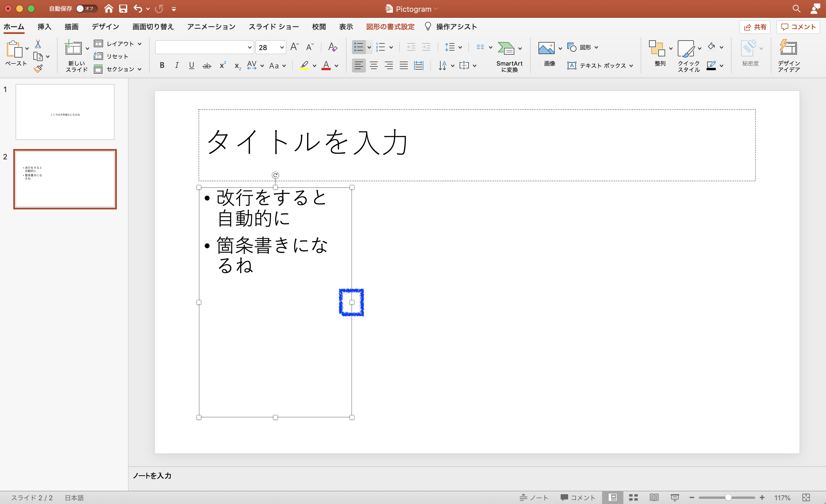Toggle strikethrough formatting
Image resolution: width=826 pixels, height=504 pixels.
pyautogui.click(x=207, y=66)
